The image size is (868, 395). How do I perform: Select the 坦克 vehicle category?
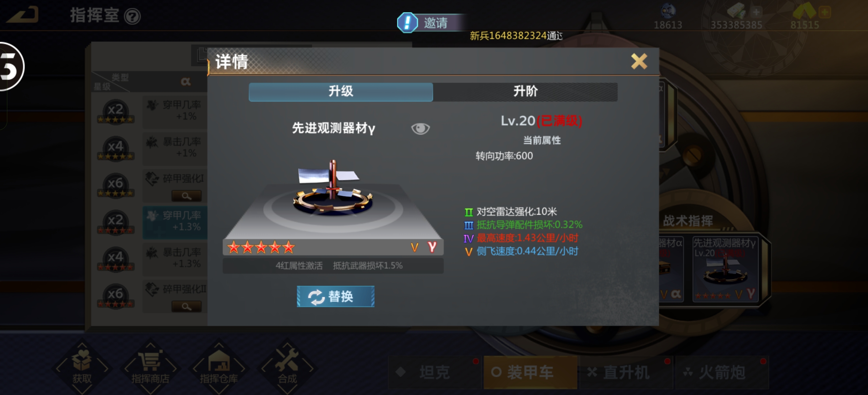point(434,372)
